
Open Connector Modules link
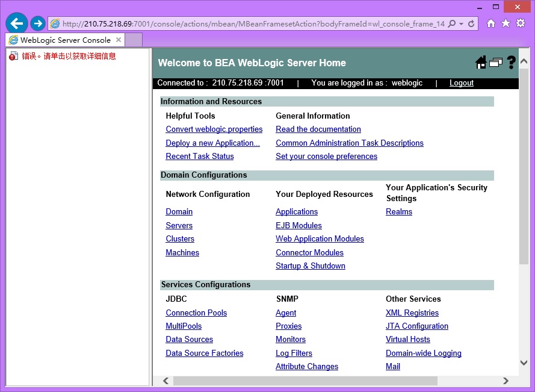tap(309, 253)
